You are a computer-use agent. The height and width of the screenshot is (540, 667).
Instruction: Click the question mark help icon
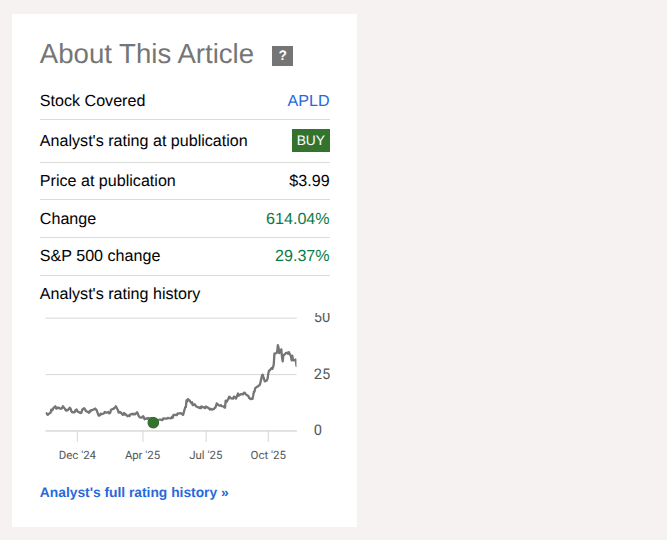tap(282, 56)
